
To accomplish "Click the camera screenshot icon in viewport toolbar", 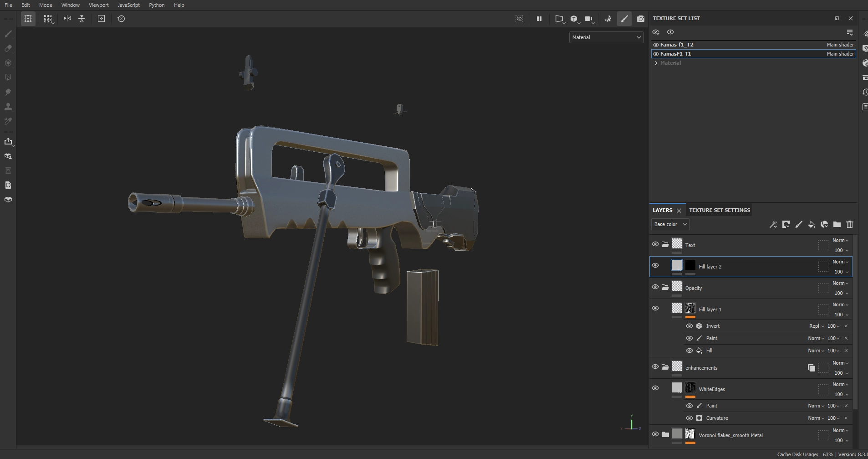I will coord(640,19).
